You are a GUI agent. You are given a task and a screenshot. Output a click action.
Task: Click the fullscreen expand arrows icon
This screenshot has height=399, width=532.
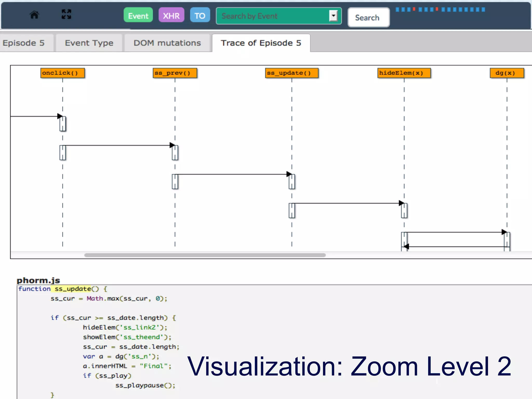[66, 14]
